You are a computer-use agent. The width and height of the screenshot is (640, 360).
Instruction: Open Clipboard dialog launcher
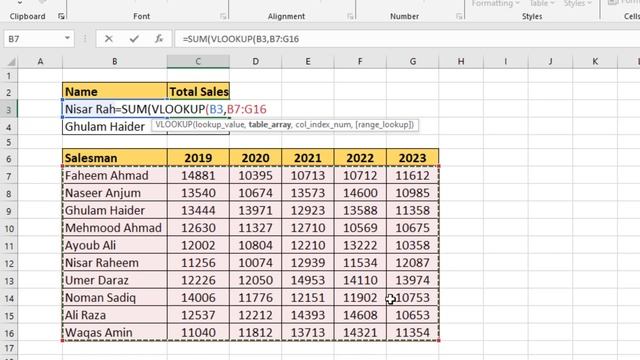coord(61,16)
